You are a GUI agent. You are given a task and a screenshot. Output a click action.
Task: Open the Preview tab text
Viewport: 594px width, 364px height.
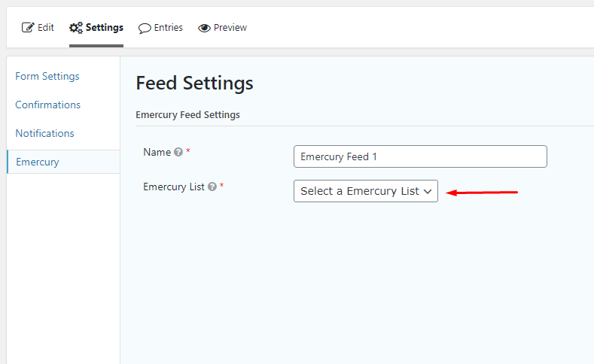point(230,28)
